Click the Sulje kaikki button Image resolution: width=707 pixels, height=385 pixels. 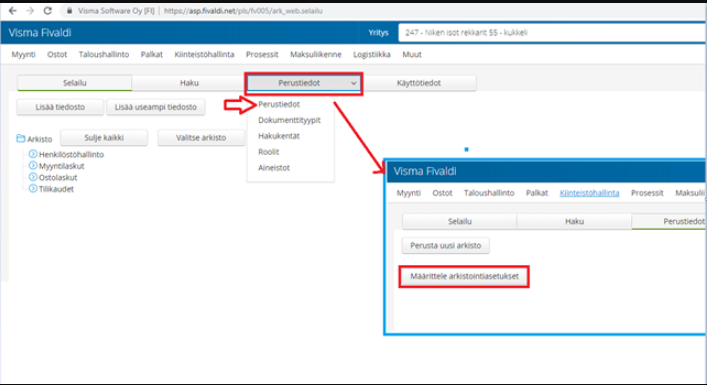click(104, 138)
